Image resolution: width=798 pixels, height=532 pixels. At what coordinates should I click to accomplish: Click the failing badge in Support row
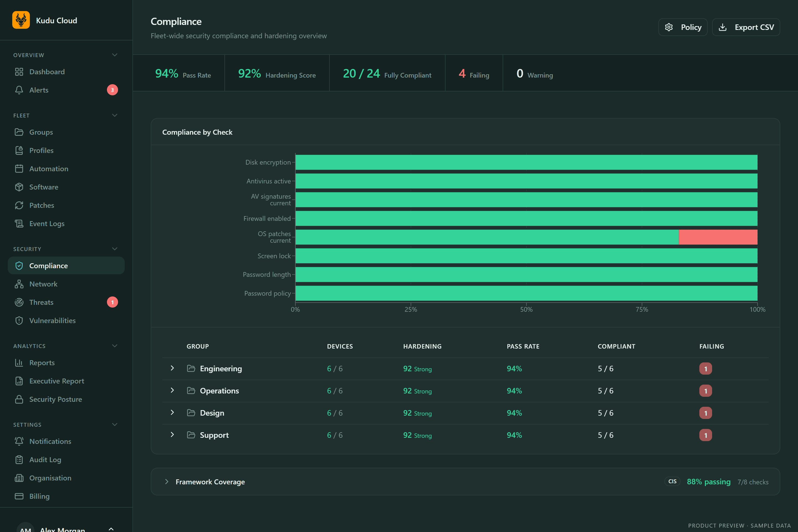point(705,435)
